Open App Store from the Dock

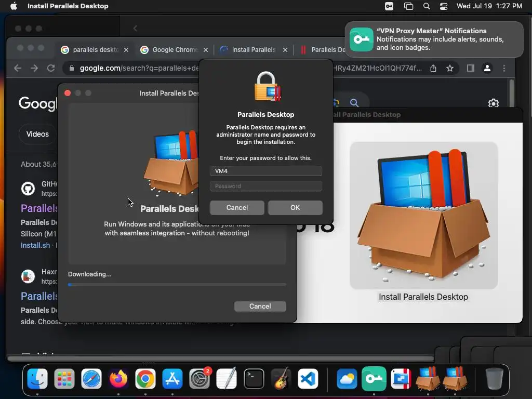(x=172, y=379)
